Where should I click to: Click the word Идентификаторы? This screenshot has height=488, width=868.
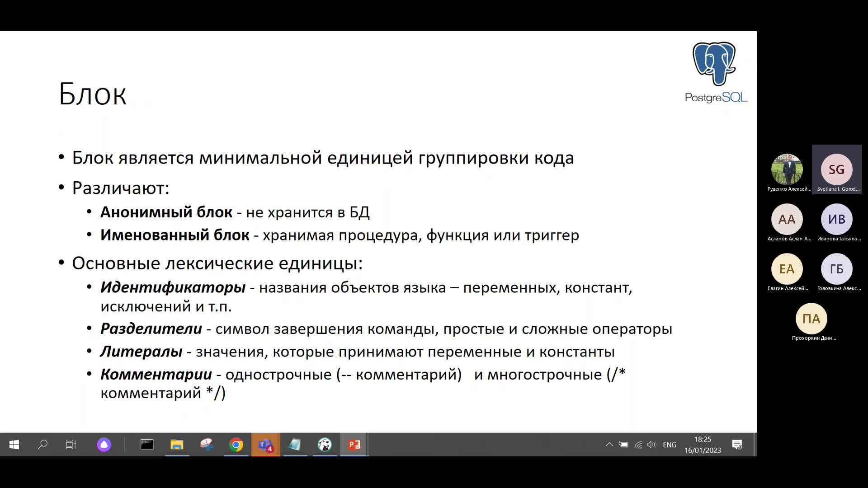173,287
